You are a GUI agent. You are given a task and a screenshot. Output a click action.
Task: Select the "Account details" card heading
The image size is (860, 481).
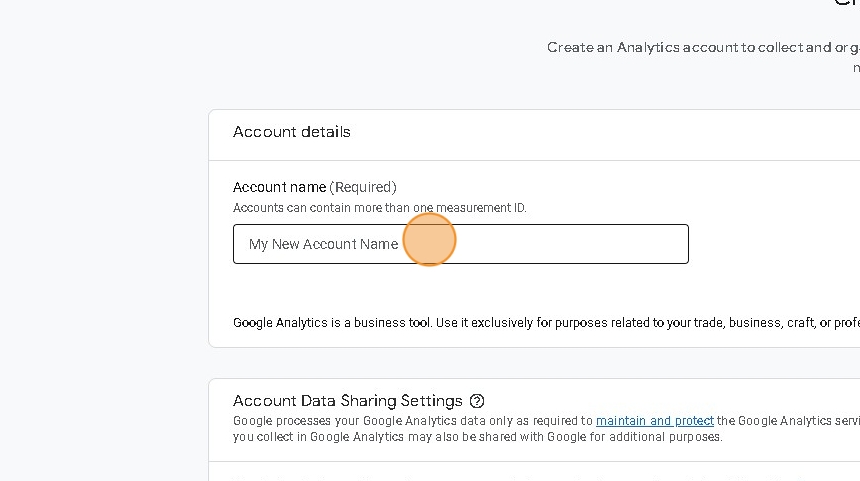tap(292, 132)
